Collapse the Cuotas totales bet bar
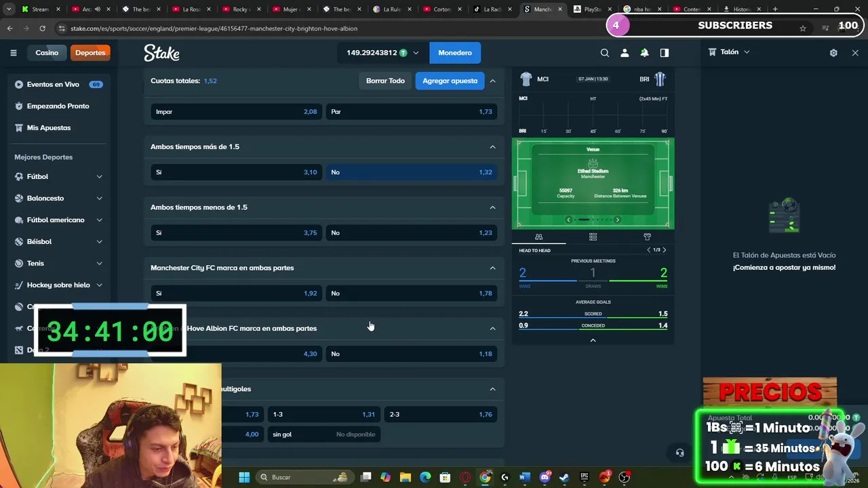 click(x=493, y=81)
